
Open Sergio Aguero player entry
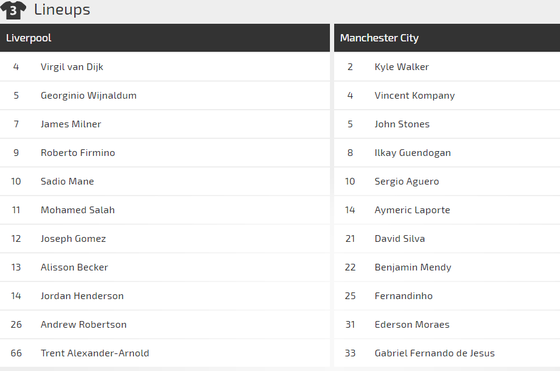[x=406, y=181]
